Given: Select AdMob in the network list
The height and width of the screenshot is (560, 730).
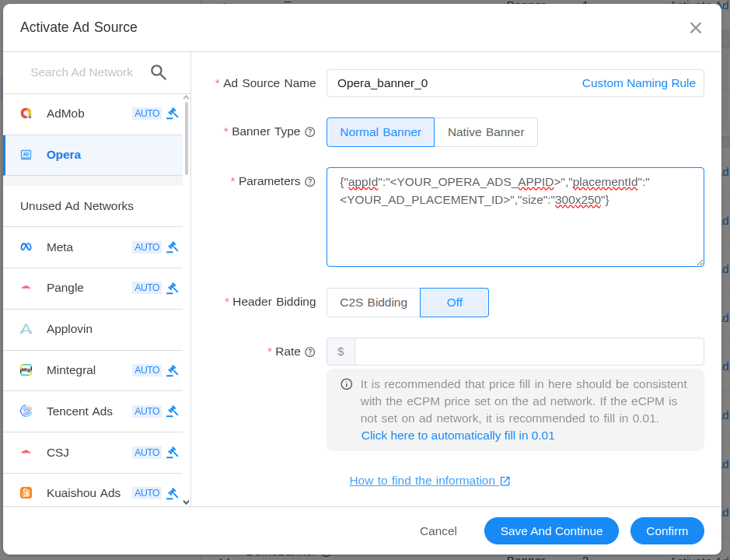Looking at the screenshot, I should click(93, 114).
